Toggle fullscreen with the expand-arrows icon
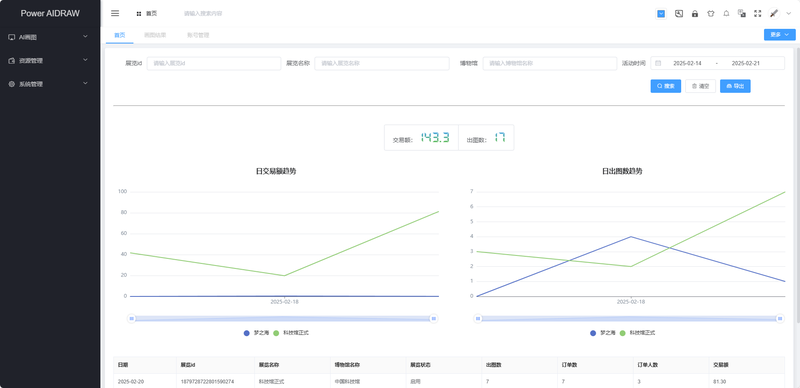800x388 pixels. tap(758, 14)
